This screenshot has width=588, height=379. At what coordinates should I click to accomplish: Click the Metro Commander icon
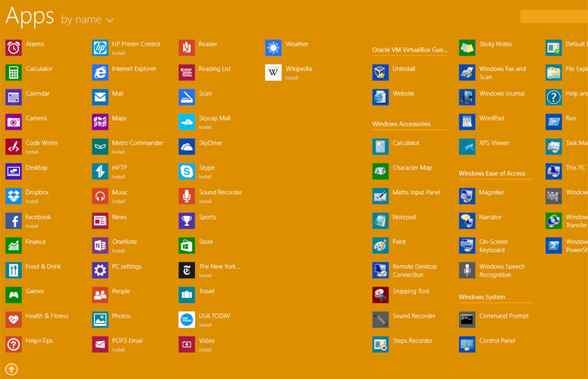coord(100,147)
